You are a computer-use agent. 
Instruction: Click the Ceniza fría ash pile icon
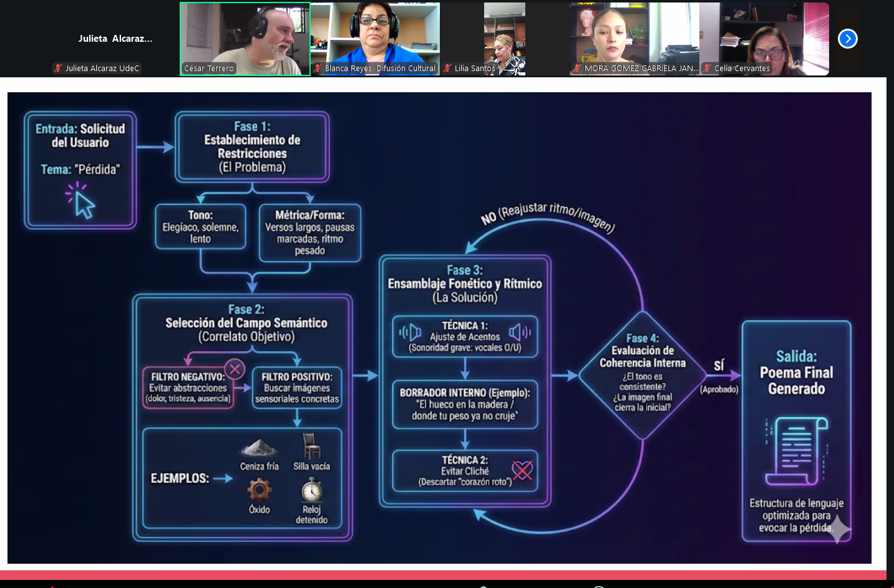click(x=259, y=448)
